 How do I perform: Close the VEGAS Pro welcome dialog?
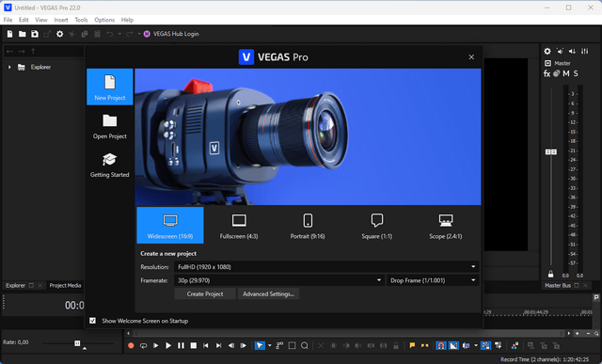pyautogui.click(x=471, y=57)
